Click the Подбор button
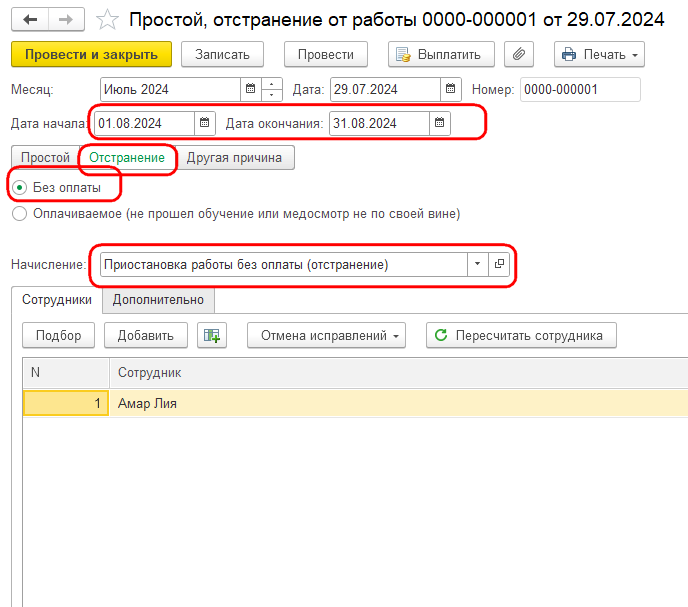The width and height of the screenshot is (688, 607). tap(58, 336)
